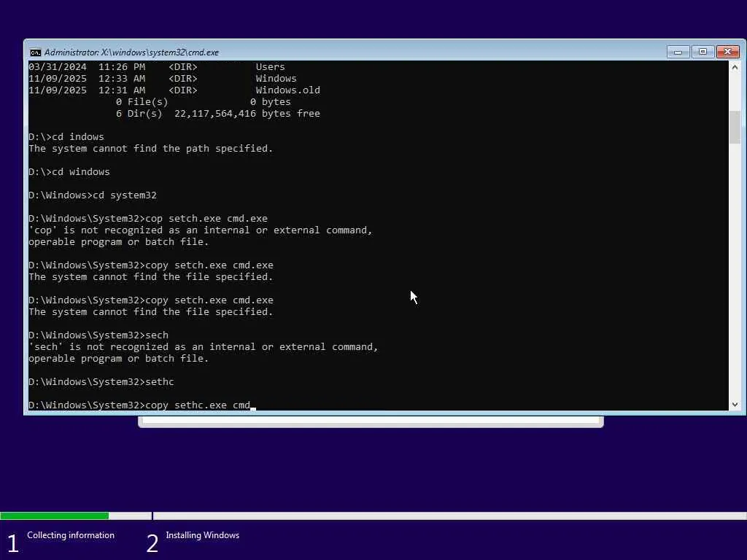747x560 pixels.
Task: Click "'sech' is not recognized" error line
Action: point(203,347)
